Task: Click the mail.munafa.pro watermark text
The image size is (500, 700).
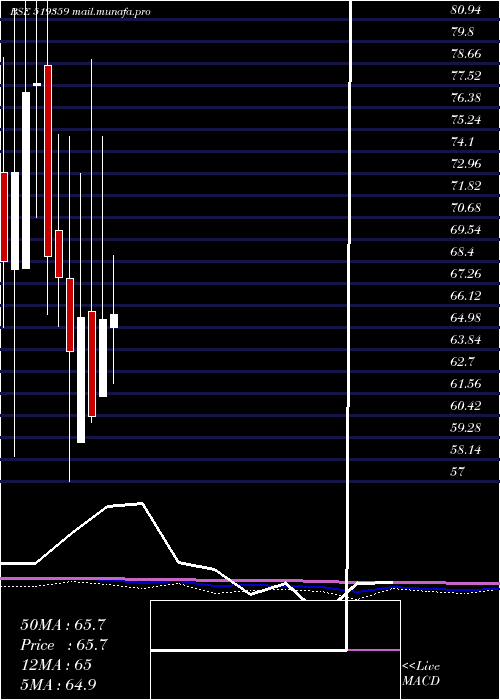Action: (110, 12)
